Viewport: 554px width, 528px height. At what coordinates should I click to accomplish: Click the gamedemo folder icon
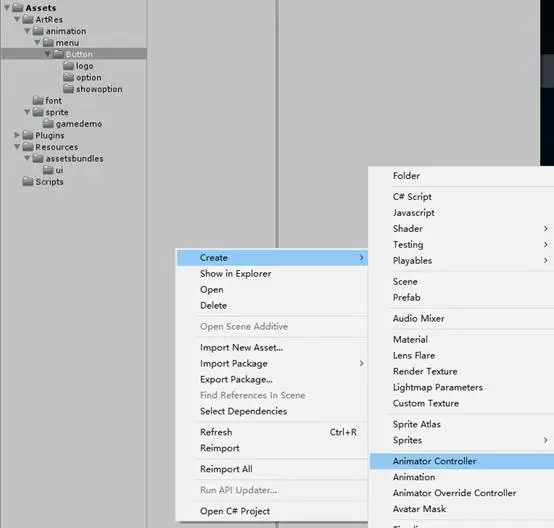(x=48, y=123)
